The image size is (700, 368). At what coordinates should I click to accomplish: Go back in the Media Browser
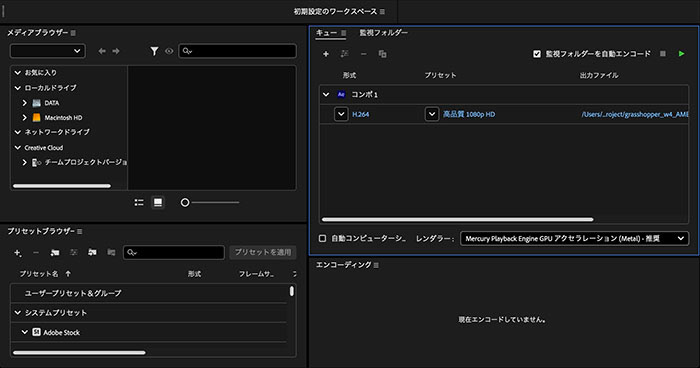point(102,51)
